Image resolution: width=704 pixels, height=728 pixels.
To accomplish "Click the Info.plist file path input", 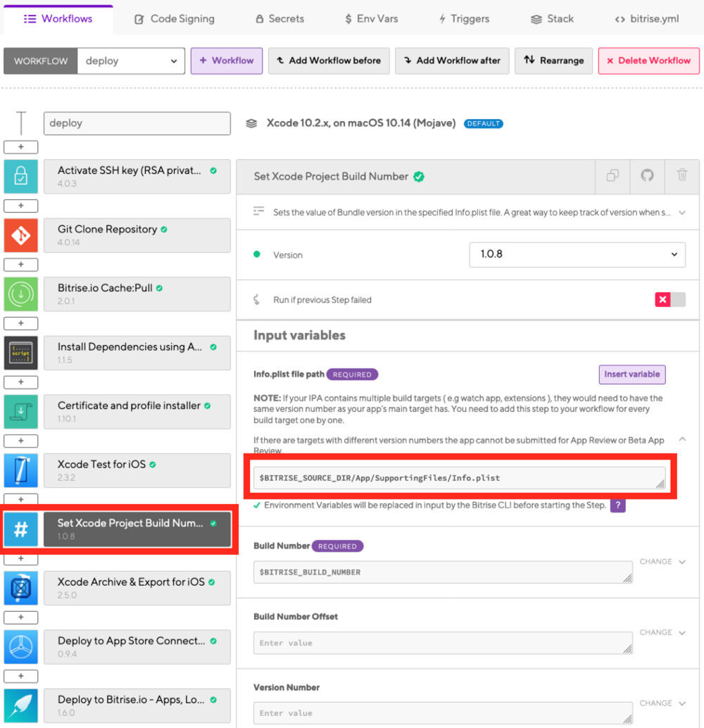I will click(459, 478).
